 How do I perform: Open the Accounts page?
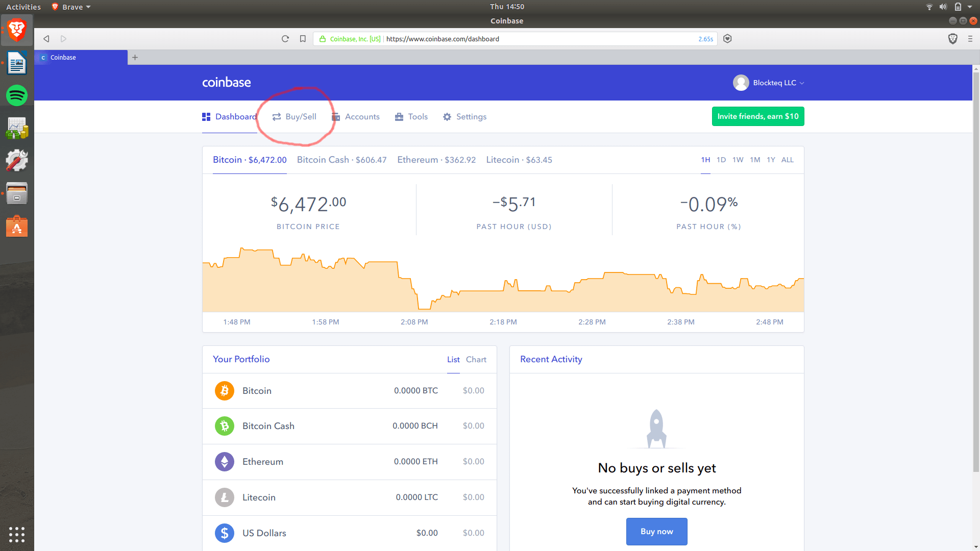click(355, 117)
